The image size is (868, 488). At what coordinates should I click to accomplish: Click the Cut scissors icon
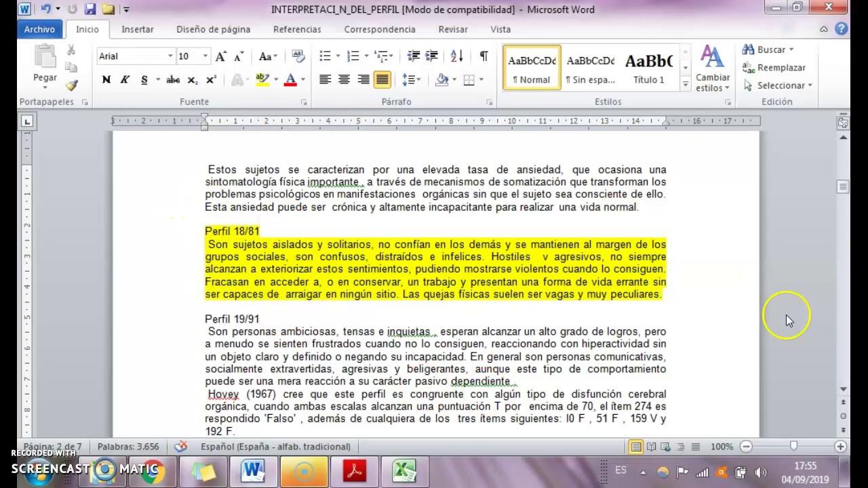71,51
